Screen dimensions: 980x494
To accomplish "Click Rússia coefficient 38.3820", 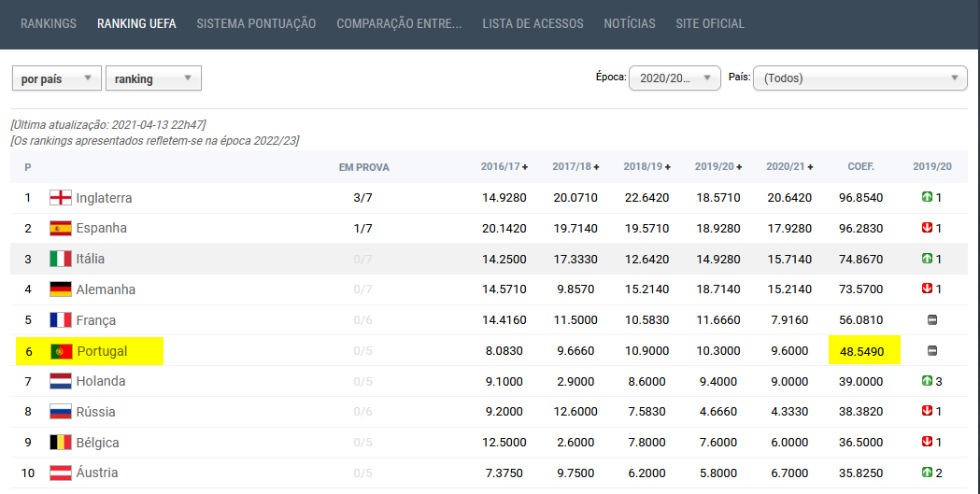I will [x=860, y=412].
